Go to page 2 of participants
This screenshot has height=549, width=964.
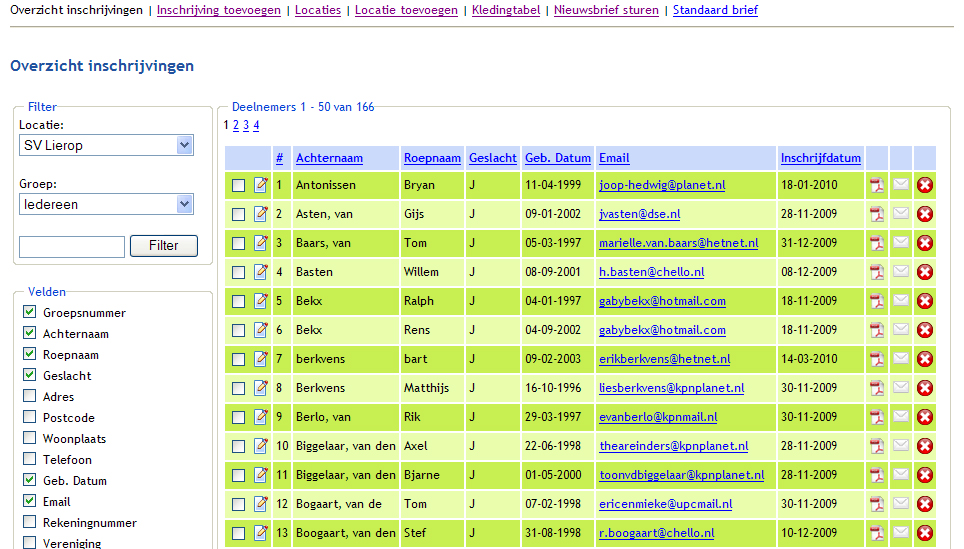pyautogui.click(x=235, y=125)
